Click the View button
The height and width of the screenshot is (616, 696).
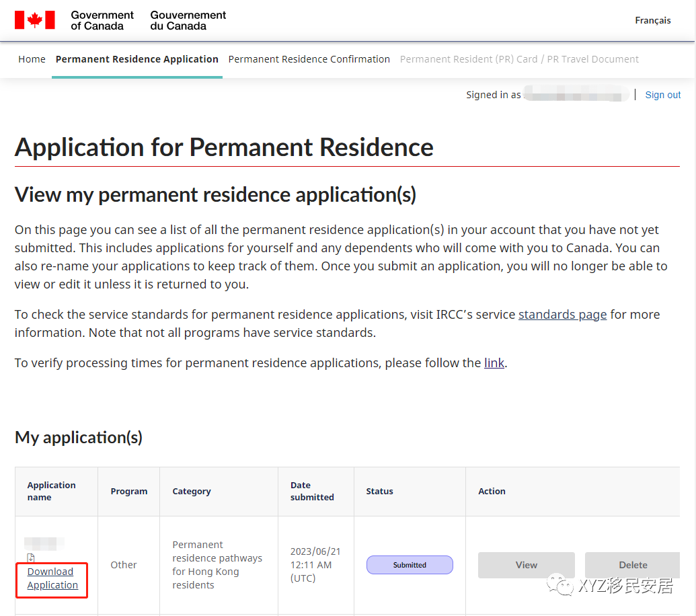point(526,565)
